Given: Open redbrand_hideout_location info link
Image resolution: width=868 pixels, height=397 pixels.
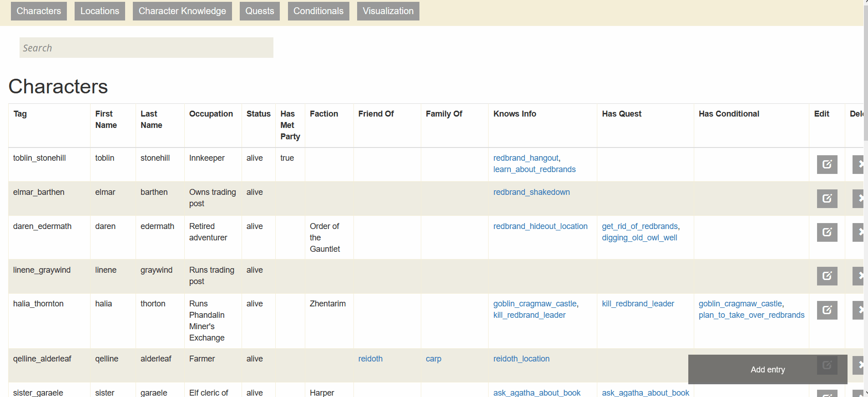Looking at the screenshot, I should click(540, 226).
